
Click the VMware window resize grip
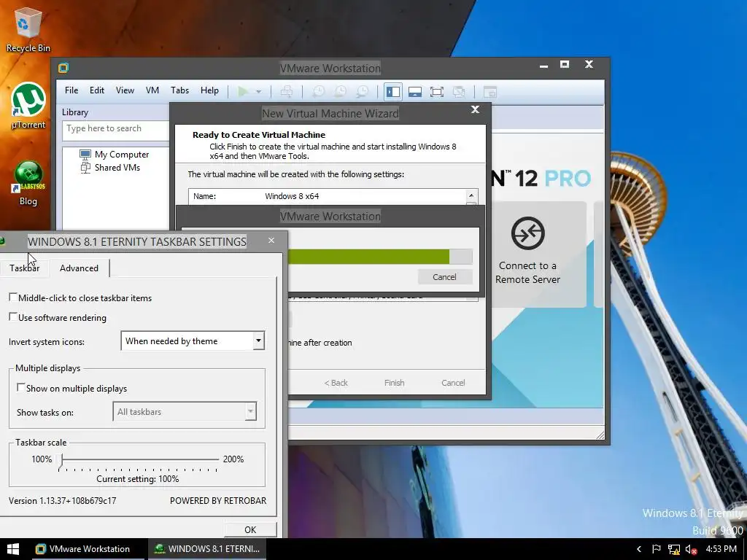tap(600, 435)
